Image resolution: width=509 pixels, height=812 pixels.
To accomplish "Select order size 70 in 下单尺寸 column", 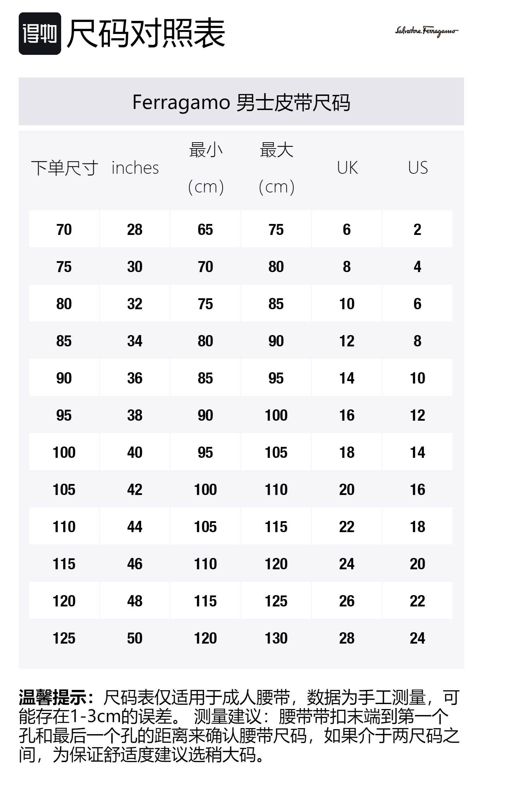I will pyautogui.click(x=64, y=230).
